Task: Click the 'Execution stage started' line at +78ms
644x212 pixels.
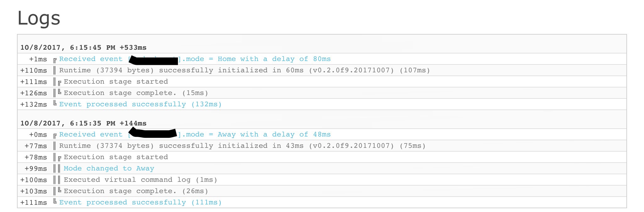Action: click(x=116, y=157)
